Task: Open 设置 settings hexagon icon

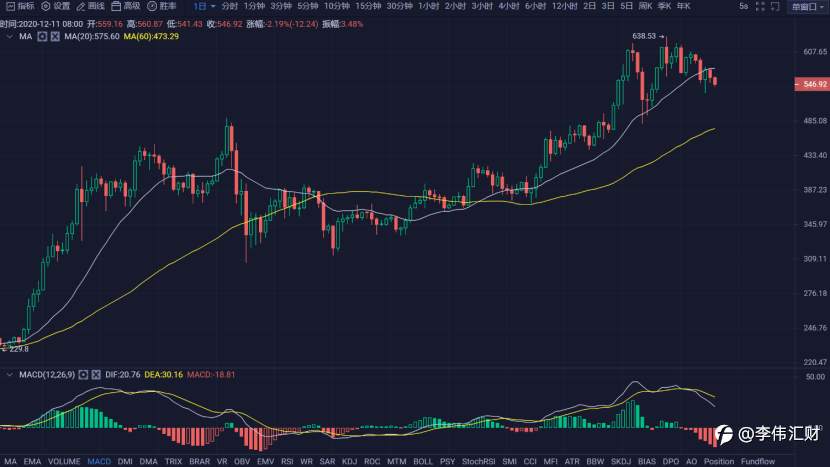Action: (46, 6)
